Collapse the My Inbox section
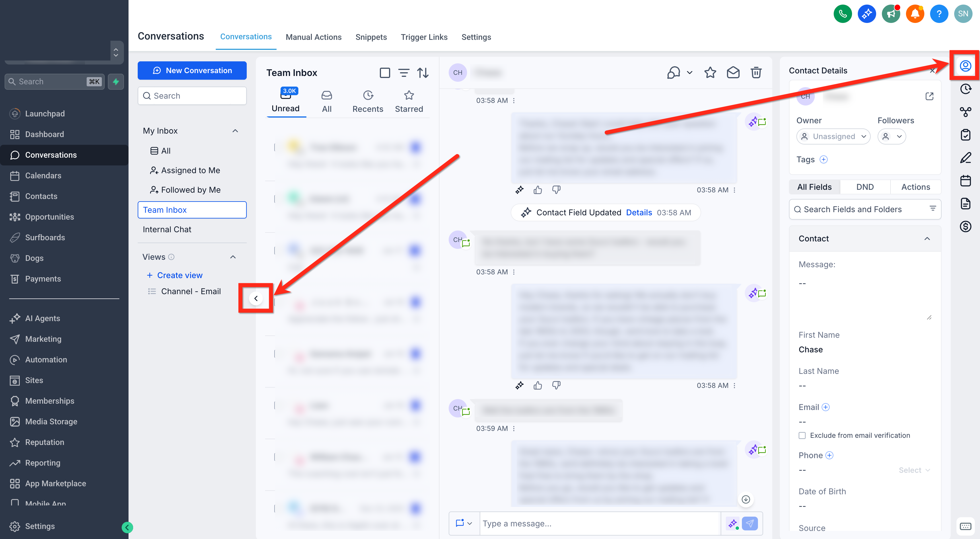 235,131
